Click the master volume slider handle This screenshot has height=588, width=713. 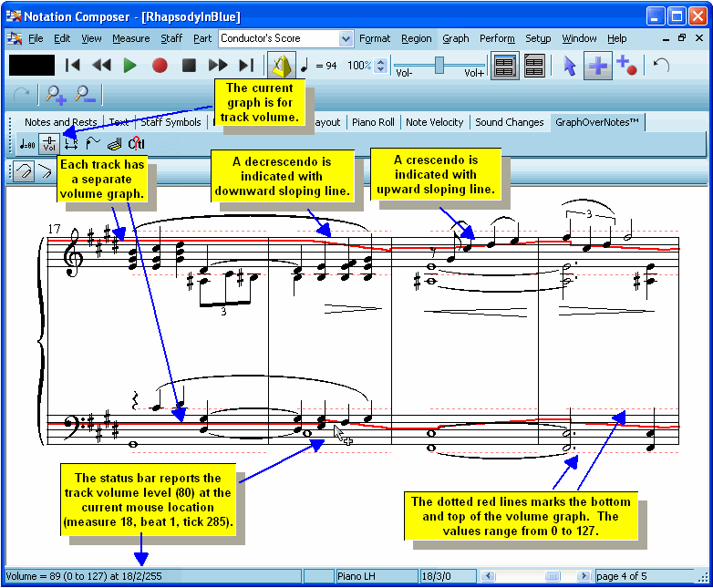[x=439, y=64]
